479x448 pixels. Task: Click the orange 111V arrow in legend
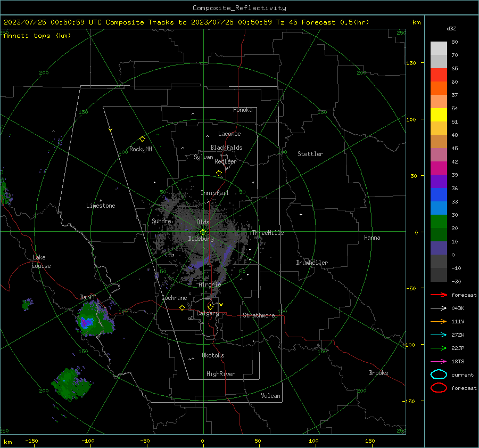point(439,321)
